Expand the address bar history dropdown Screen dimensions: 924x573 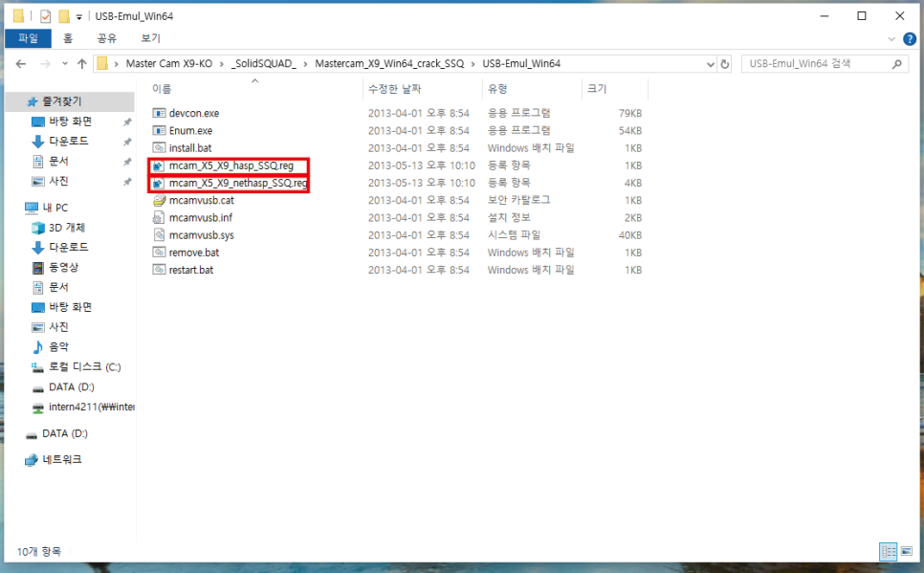click(x=710, y=64)
